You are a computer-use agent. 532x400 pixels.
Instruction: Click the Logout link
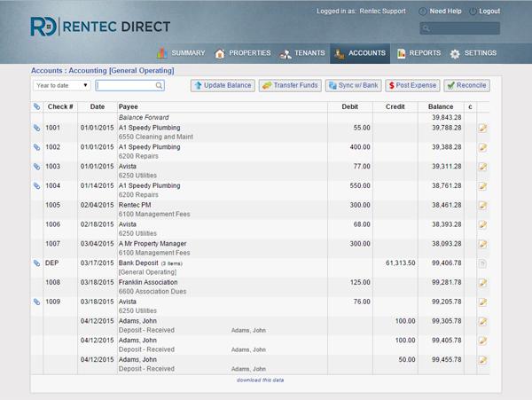pyautogui.click(x=485, y=12)
